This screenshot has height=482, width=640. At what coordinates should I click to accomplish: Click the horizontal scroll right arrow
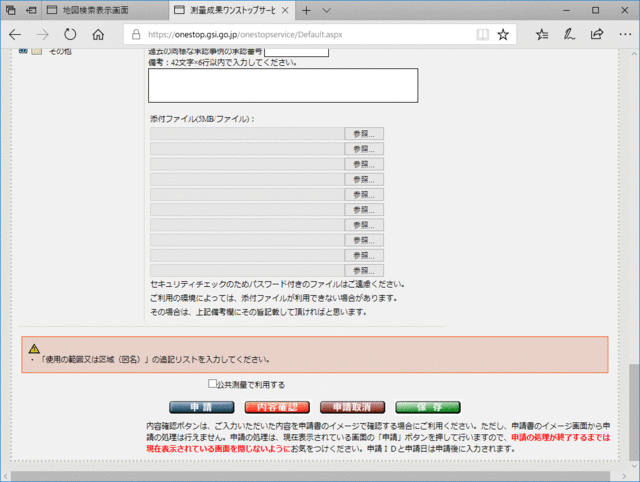(x=624, y=476)
